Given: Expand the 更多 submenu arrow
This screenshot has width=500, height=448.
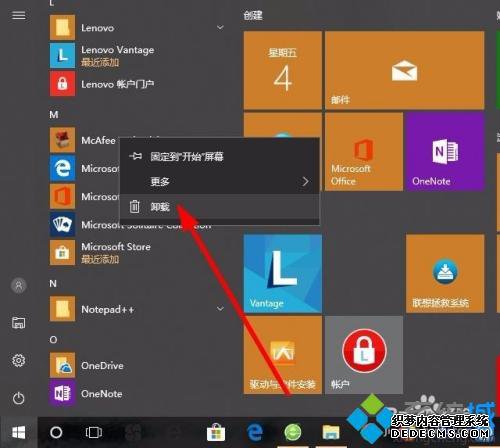Looking at the screenshot, I should (x=305, y=182).
